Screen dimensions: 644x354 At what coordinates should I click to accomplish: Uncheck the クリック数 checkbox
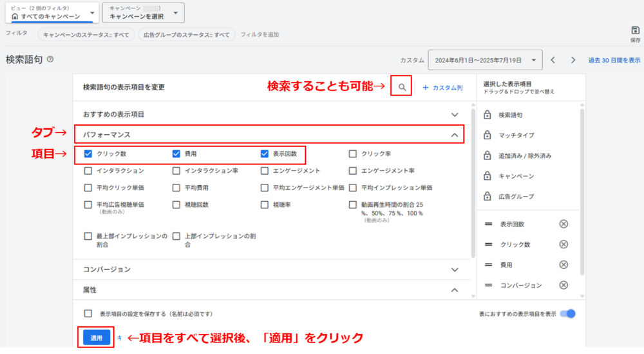click(x=88, y=154)
